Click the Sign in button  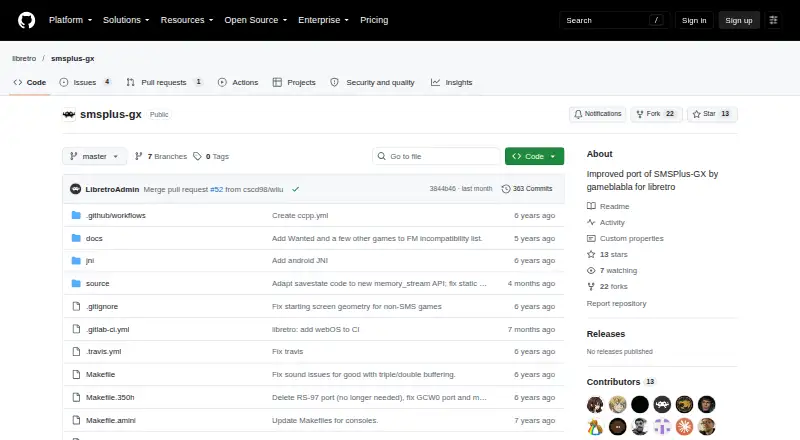(694, 20)
